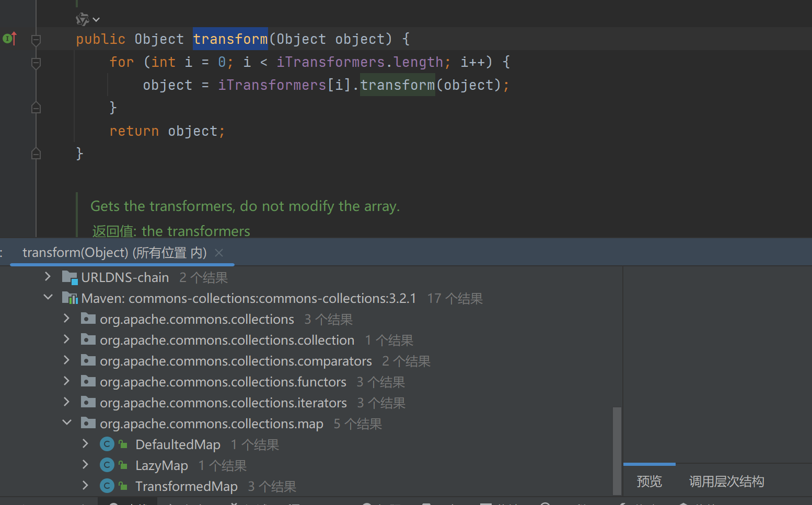The image size is (812, 505).
Task: Click the package icon of org.apache.commons.collections
Action: point(88,319)
